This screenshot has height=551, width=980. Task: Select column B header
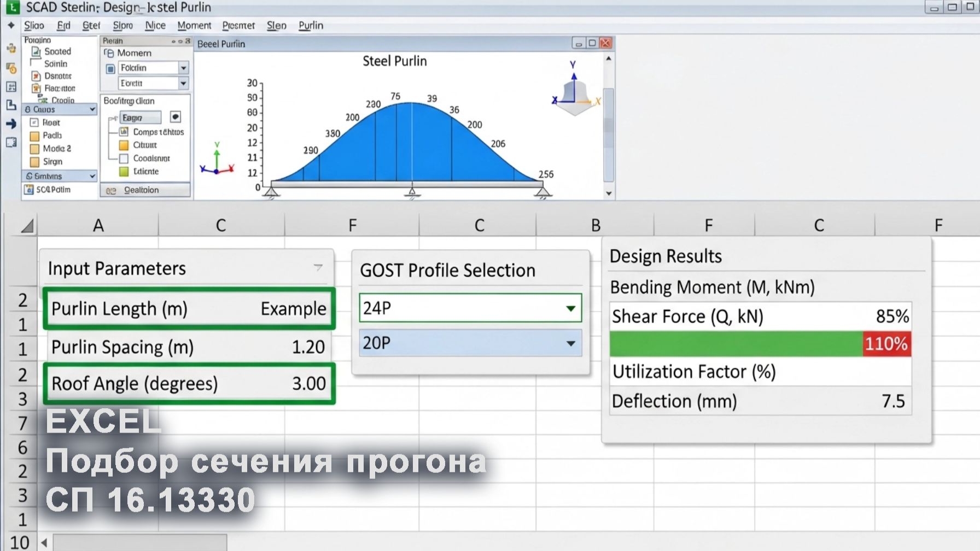596,225
